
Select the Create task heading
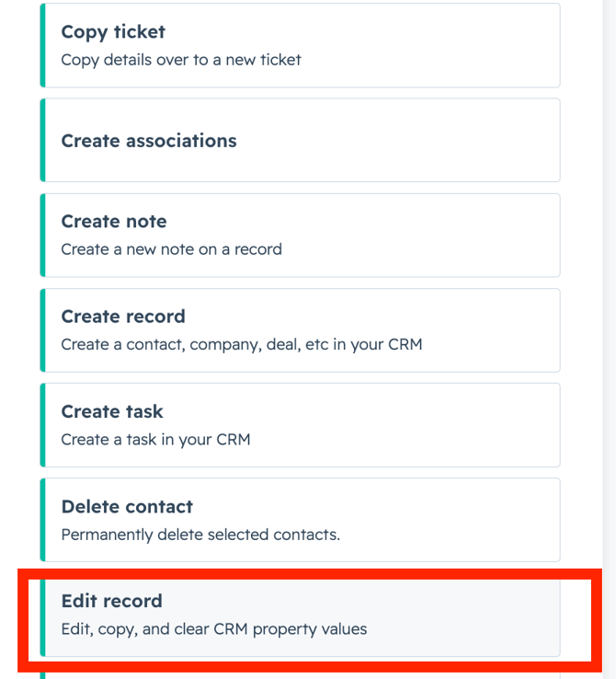coord(112,411)
